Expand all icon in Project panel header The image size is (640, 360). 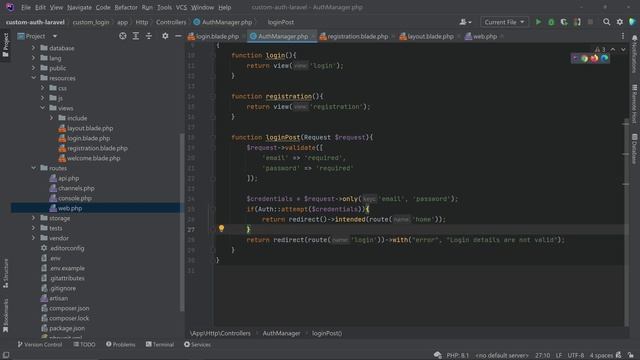[136, 36]
